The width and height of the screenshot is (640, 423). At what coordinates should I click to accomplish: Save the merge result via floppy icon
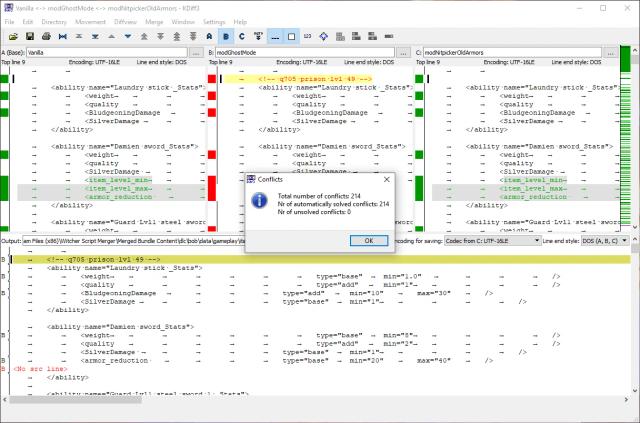coord(30,36)
